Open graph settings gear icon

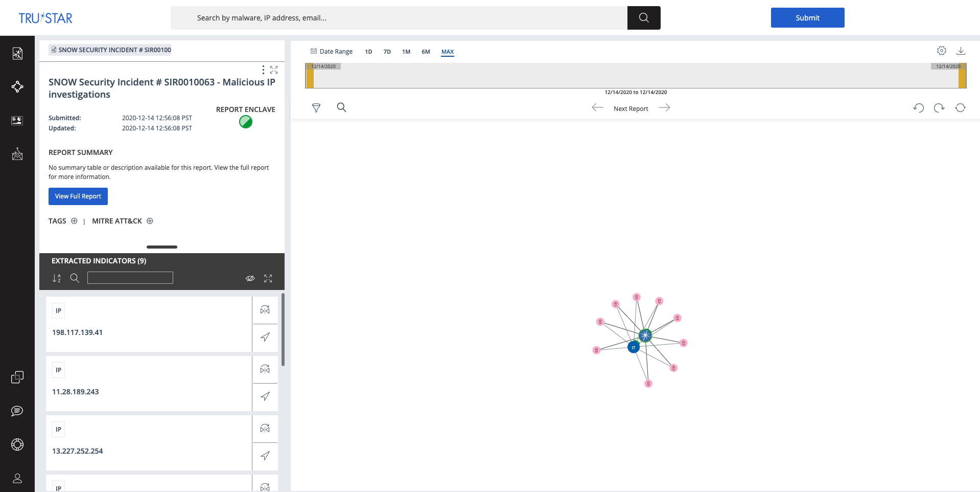click(942, 51)
